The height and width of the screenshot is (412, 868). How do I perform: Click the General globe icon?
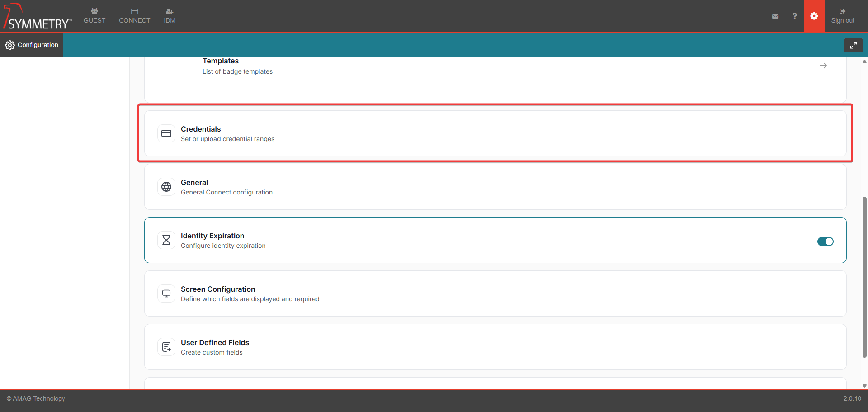[x=166, y=187]
